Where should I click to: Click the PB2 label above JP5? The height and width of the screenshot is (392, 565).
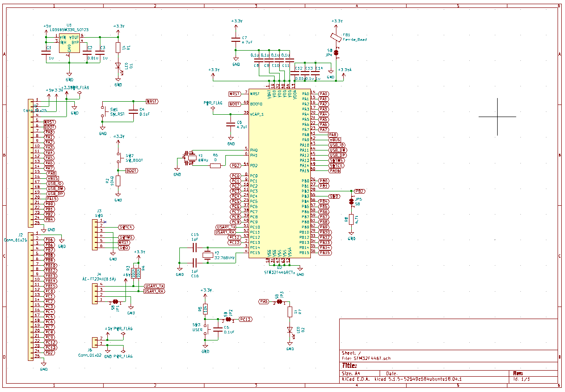pos(359,191)
